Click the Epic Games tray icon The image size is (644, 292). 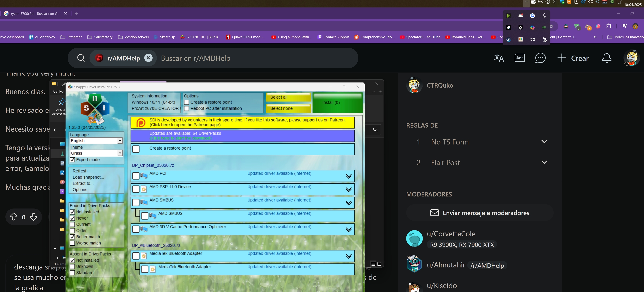coord(520,27)
